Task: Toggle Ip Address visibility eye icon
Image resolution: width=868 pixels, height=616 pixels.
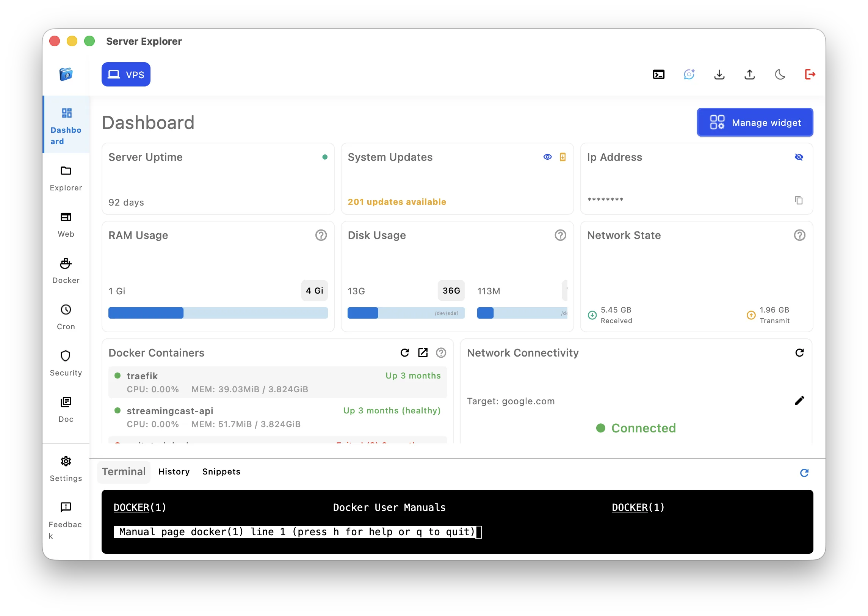Action: point(799,157)
